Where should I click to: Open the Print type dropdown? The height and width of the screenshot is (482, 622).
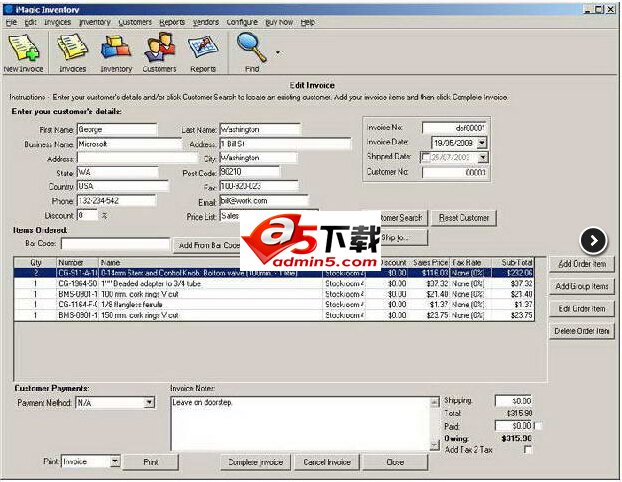(115, 462)
